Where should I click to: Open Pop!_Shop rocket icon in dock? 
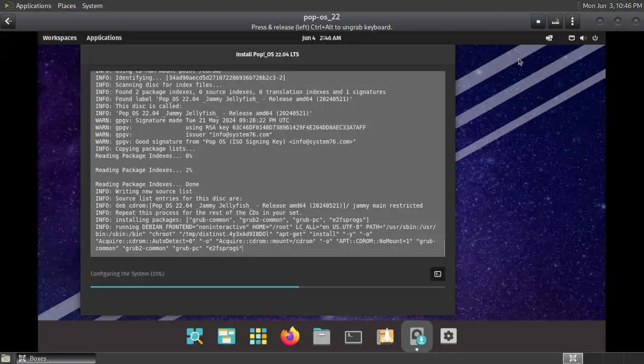385,337
